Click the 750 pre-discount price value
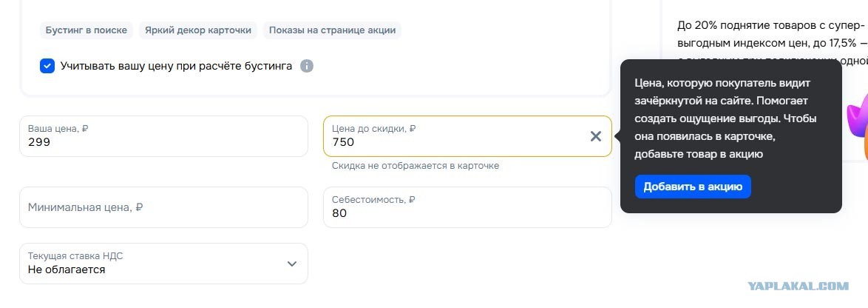Image resolution: width=868 pixels, height=308 pixels. [343, 142]
